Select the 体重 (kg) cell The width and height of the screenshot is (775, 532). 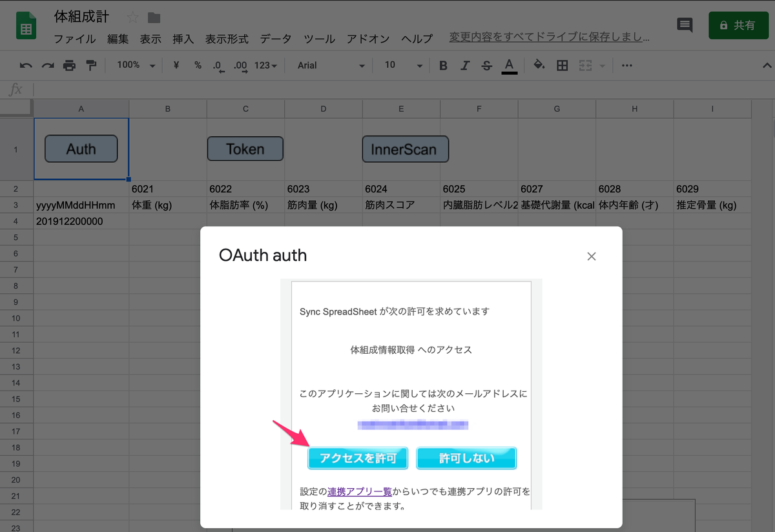168,205
